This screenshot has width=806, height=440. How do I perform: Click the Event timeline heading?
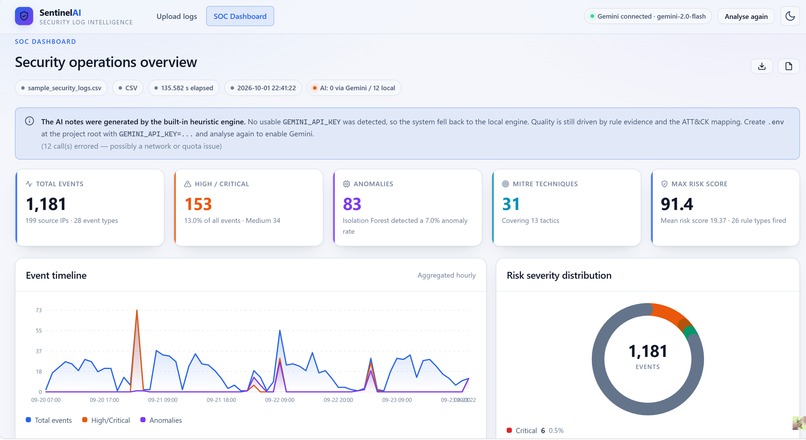pos(56,276)
